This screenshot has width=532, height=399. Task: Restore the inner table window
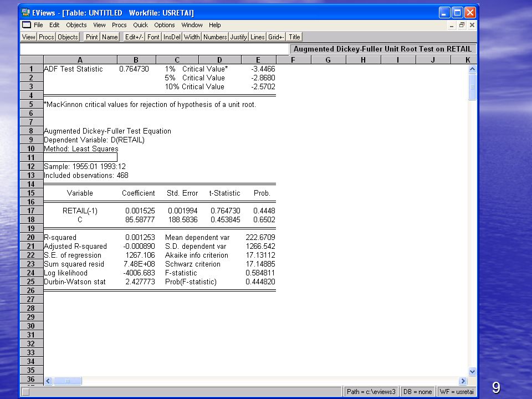tap(462, 25)
